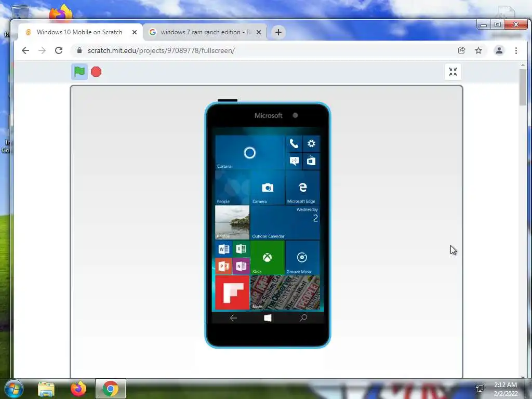Open the PowerPoint tile
532x399 pixels.
(x=223, y=267)
